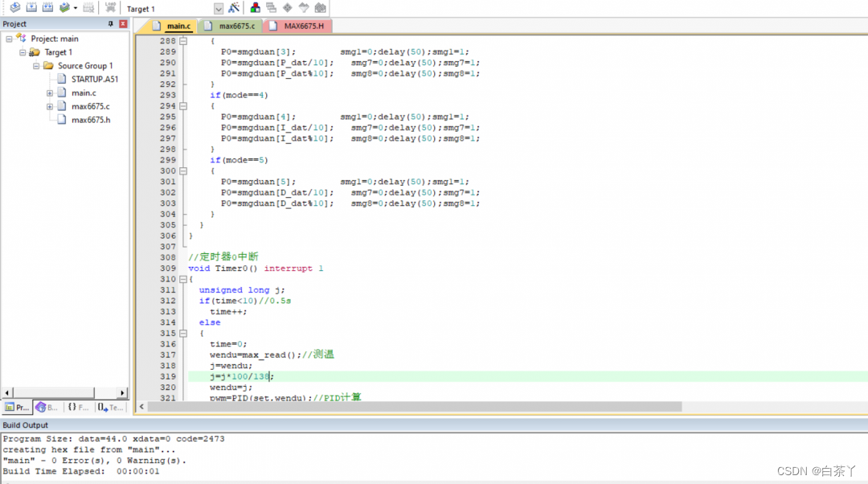Collapse the Source Group 1 tree node
Image resolution: width=868 pixels, height=484 pixels.
point(37,66)
